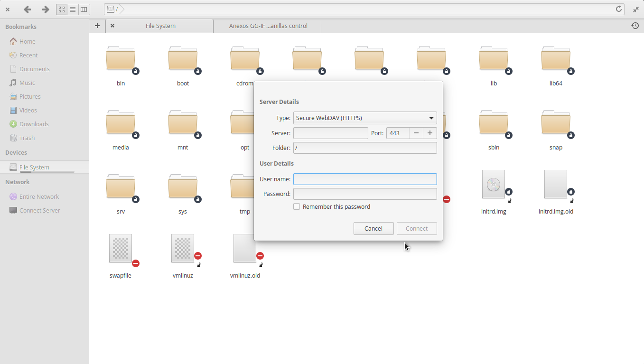This screenshot has height=364, width=644.
Task: Open a new tab with the plus button
Action: (97, 26)
